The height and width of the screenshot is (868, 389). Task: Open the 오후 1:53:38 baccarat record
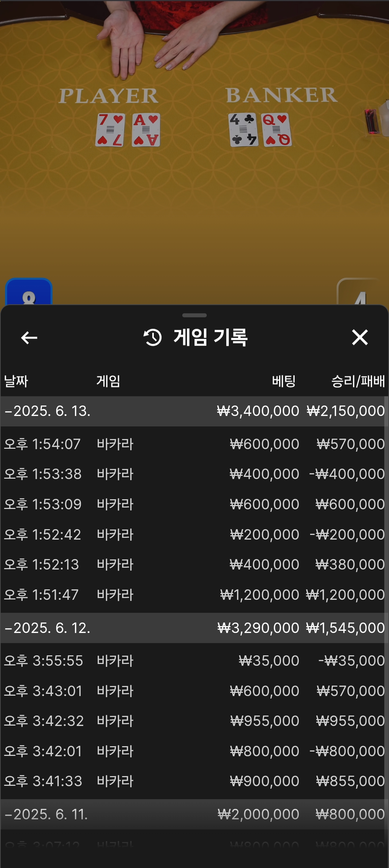[x=194, y=474]
